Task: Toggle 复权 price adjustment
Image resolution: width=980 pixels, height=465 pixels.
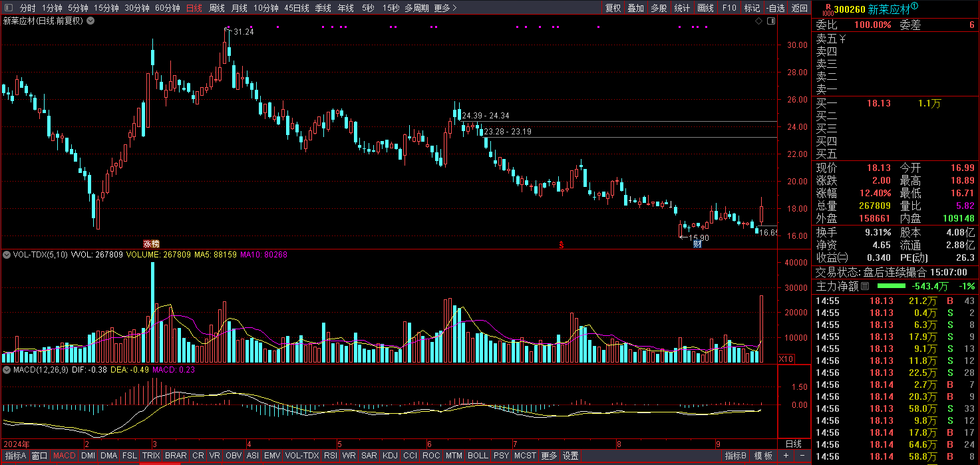Action: click(x=613, y=8)
